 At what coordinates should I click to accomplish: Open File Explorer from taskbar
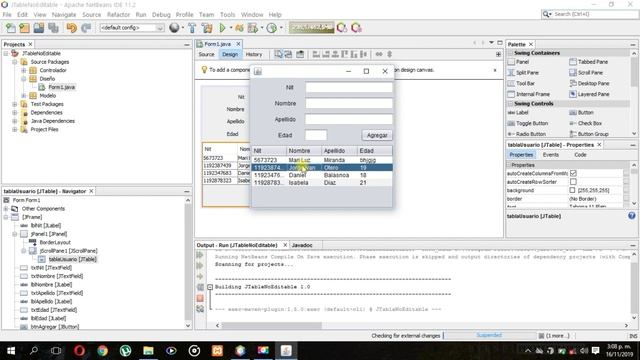coord(148,351)
